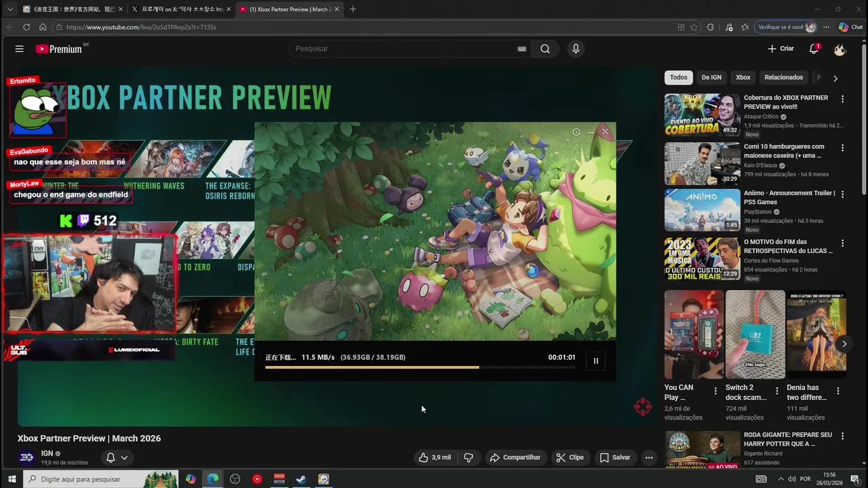Open options for Comi 10 hamburgueres video
The width and height of the screenshot is (868, 488).
pyautogui.click(x=843, y=148)
